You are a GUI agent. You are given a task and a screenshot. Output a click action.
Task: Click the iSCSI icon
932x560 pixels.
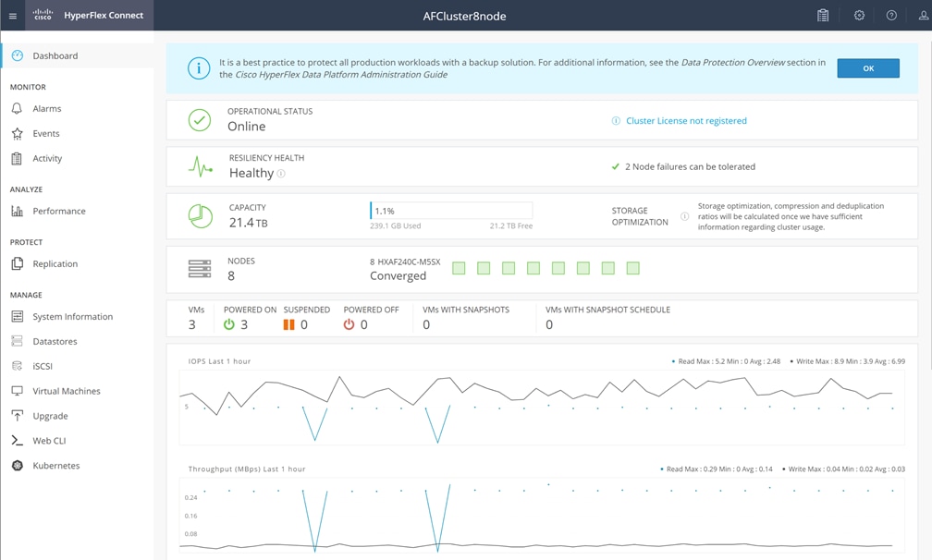click(x=18, y=366)
